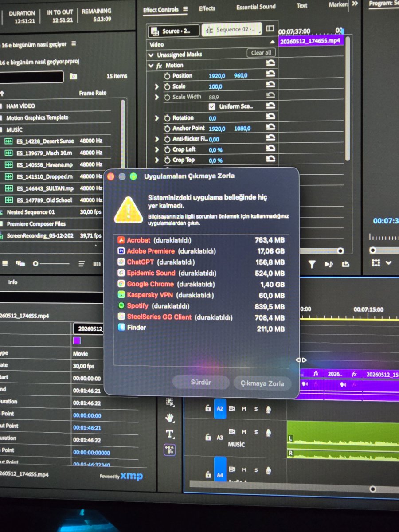
Task: Click Çıkmaya Zorla force quit button
Action: click(x=262, y=383)
